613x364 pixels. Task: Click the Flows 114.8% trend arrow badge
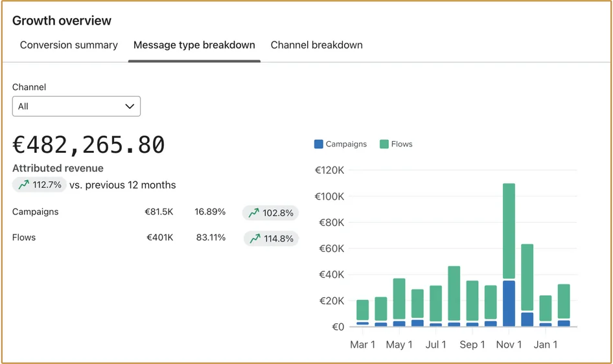click(271, 238)
